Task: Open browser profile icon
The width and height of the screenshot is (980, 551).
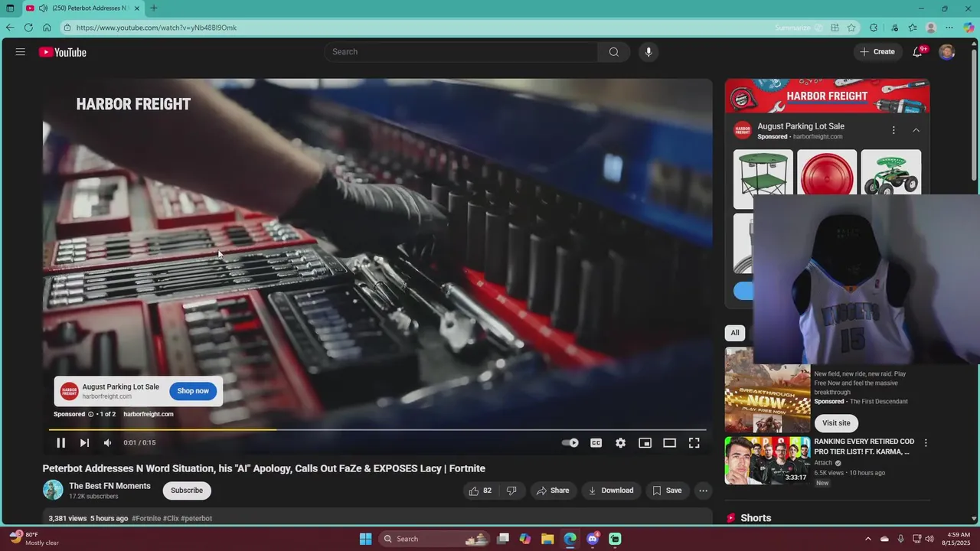Action: coord(931,28)
